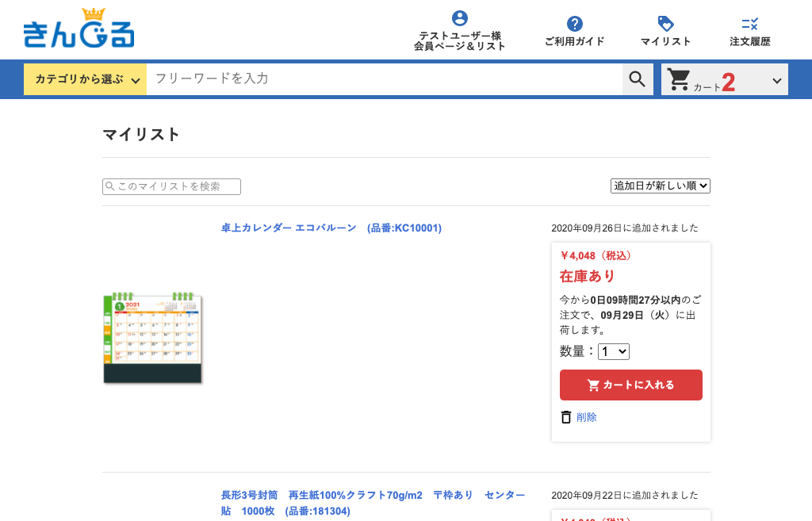Click the きんぐる site logo

point(79,29)
